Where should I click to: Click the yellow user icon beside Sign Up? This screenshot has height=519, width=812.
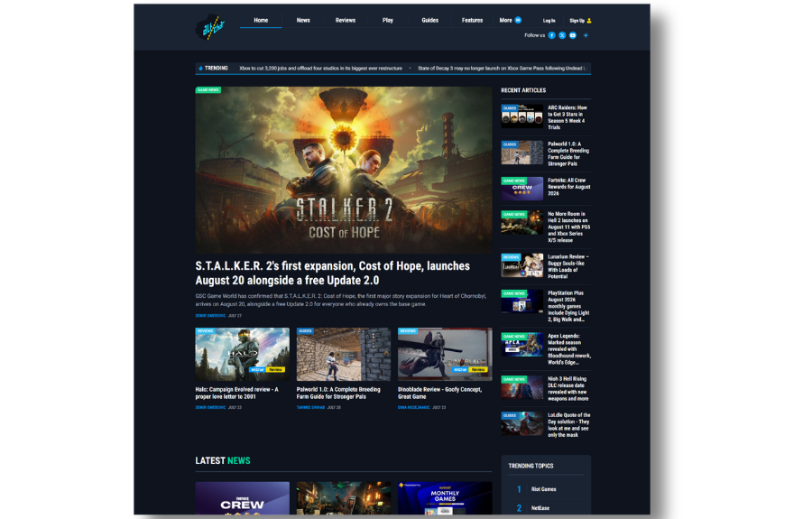(x=589, y=21)
